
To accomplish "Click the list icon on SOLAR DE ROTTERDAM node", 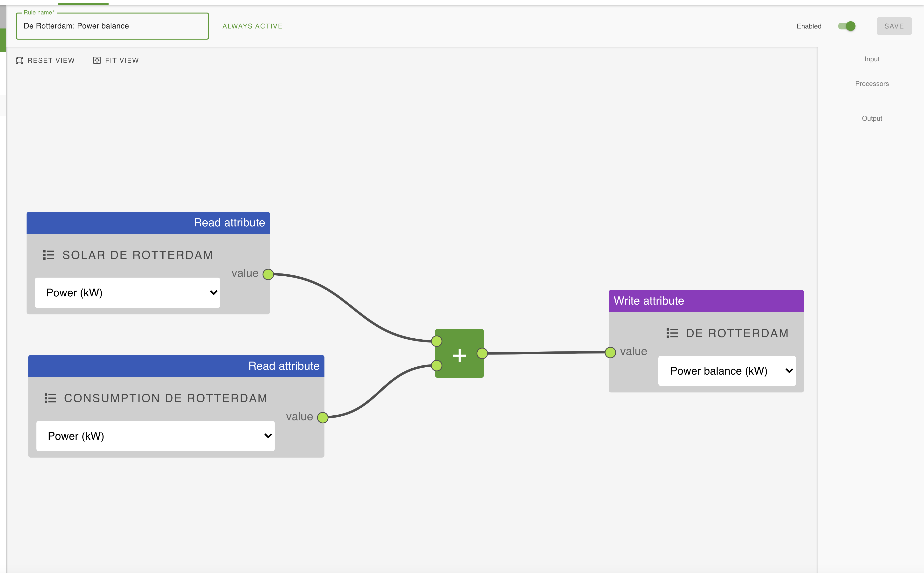I will pos(48,255).
